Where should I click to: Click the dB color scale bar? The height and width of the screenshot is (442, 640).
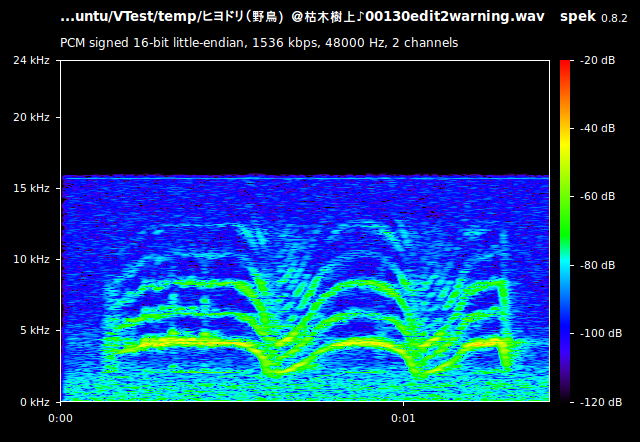tap(565, 231)
